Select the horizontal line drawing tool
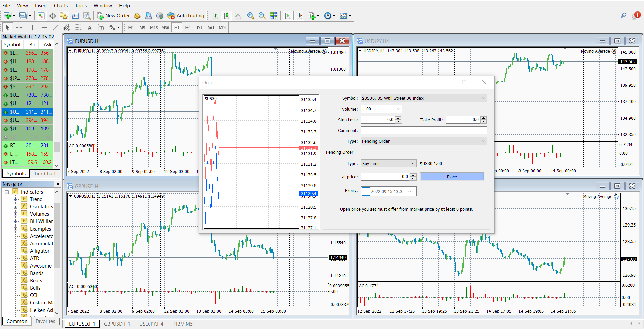This screenshot has height=329, width=644. click(x=44, y=28)
